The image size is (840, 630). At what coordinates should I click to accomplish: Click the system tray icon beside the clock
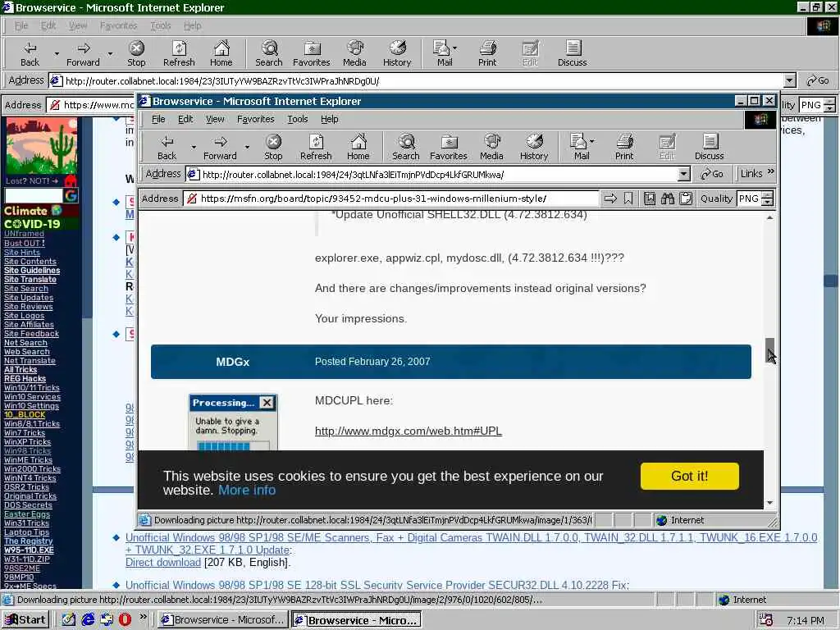[x=765, y=620]
